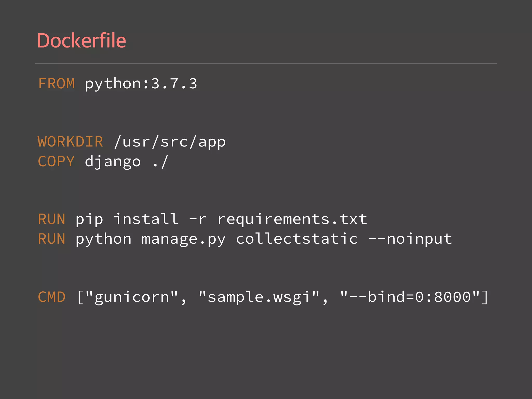Click the python:3.7.3 image tag

click(x=141, y=84)
